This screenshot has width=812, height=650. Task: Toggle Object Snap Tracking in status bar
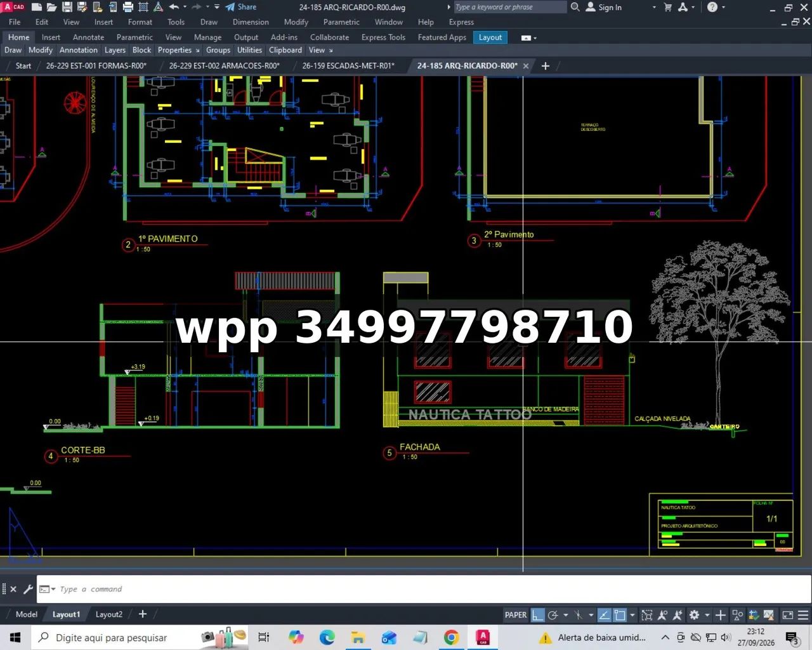604,614
